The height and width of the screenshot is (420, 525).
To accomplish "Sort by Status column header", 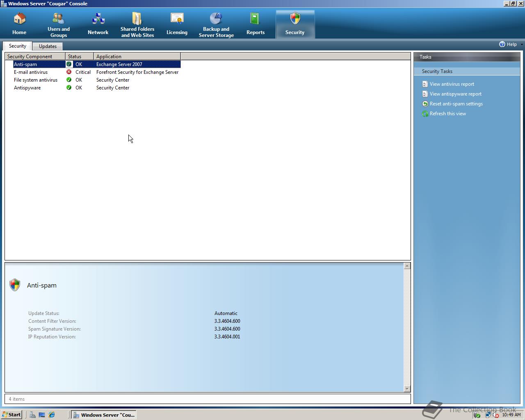I will [80, 56].
